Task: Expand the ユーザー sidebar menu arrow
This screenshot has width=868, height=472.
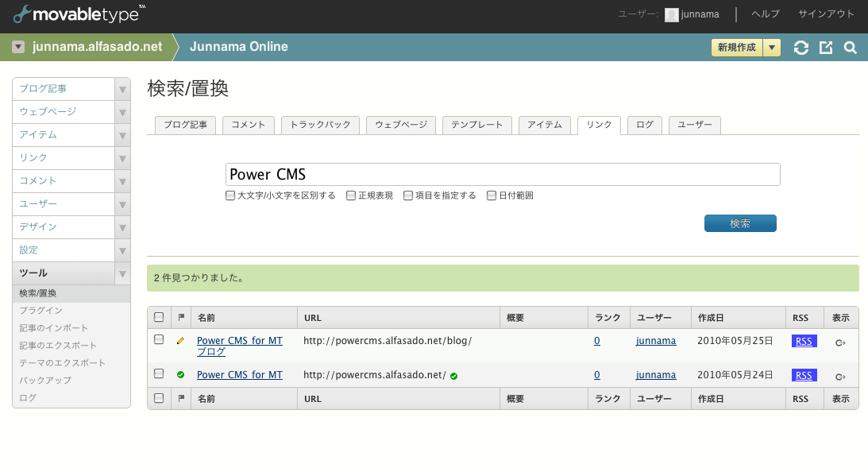Action: tap(122, 205)
